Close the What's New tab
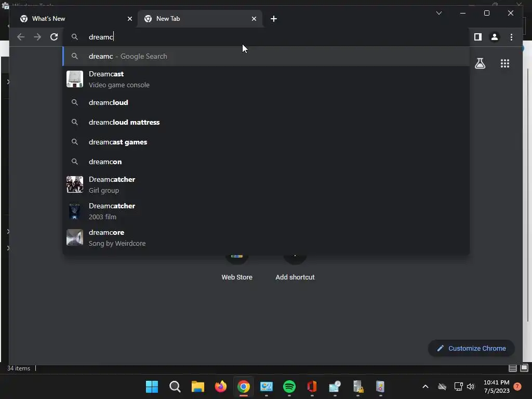This screenshot has height=399, width=532. click(129, 19)
